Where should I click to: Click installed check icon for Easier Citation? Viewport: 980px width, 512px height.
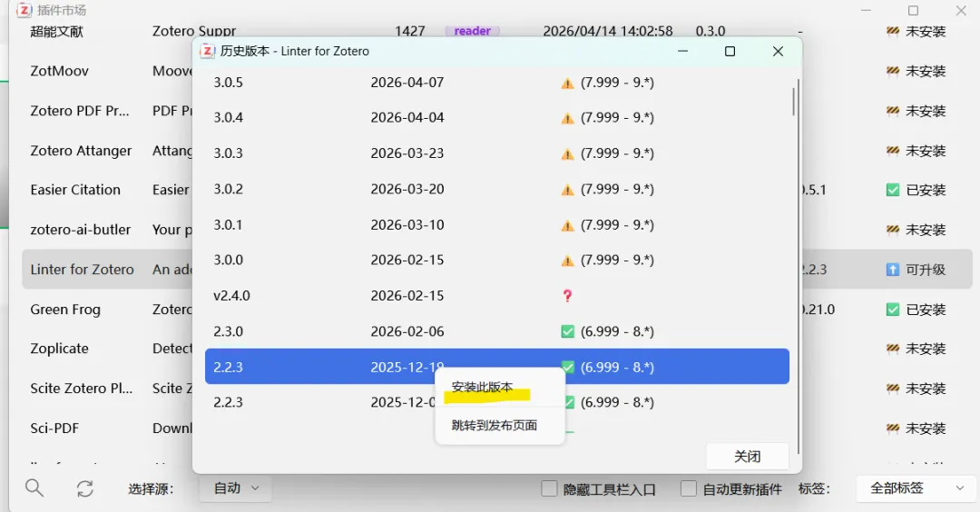click(x=893, y=190)
